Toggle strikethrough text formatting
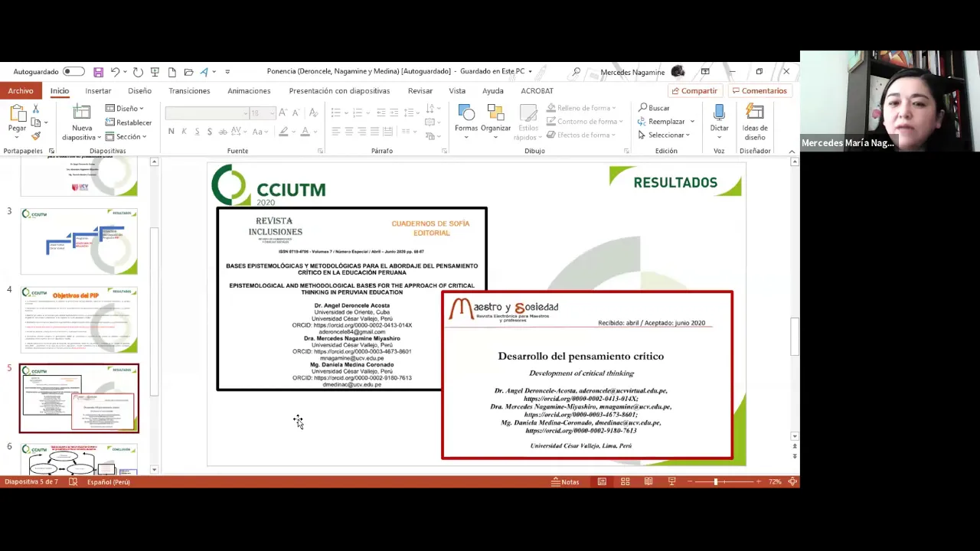The image size is (980, 551). 224,132
